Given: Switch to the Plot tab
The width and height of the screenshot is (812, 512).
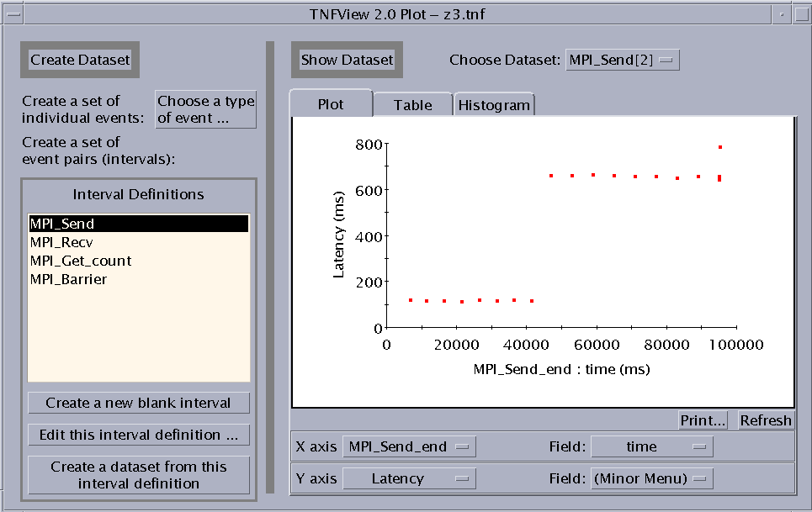Looking at the screenshot, I should tap(331, 104).
